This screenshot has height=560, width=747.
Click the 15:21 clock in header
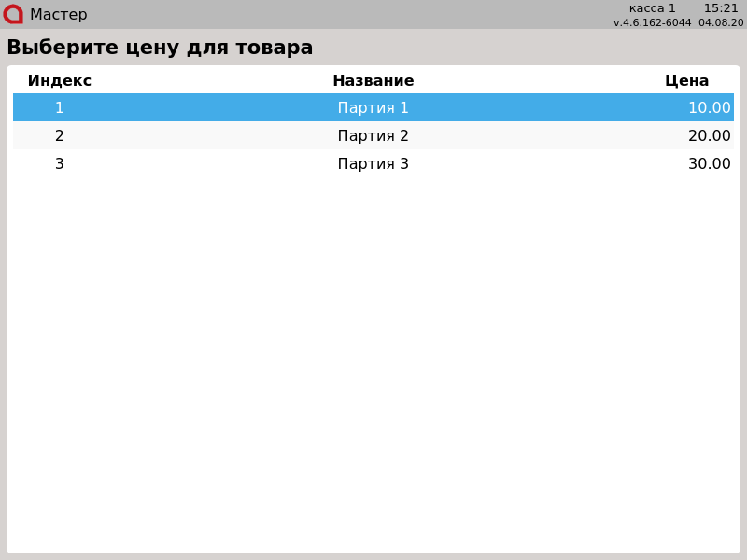pos(721,8)
